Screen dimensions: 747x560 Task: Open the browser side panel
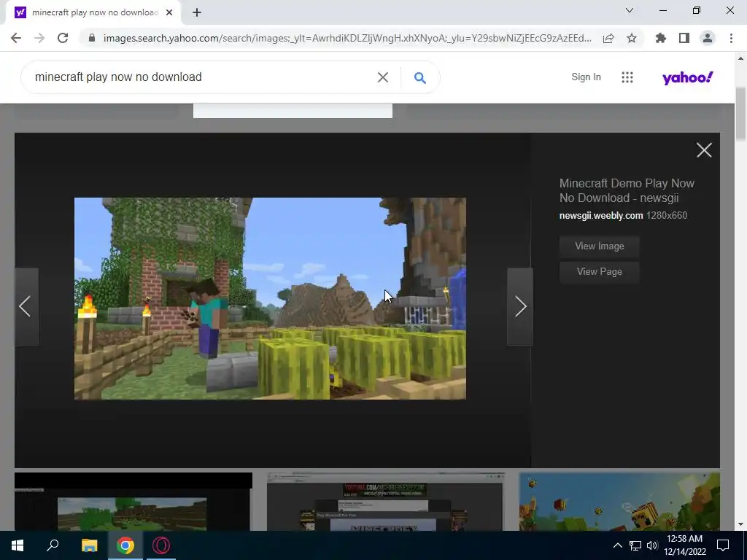[x=684, y=38]
